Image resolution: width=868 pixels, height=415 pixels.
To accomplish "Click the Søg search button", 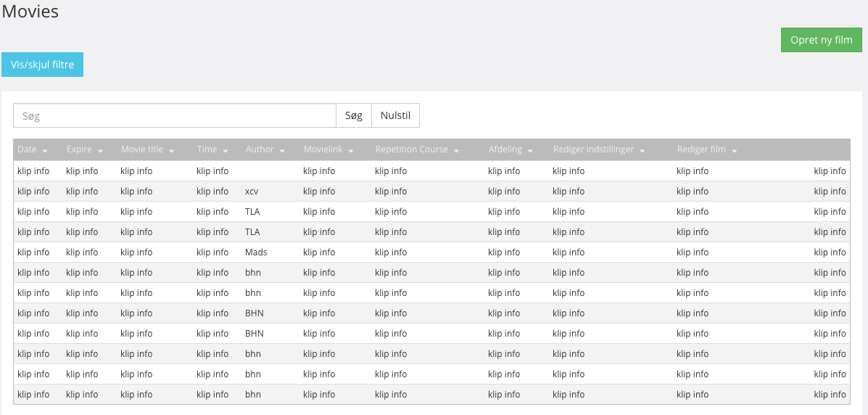I will (x=354, y=115).
